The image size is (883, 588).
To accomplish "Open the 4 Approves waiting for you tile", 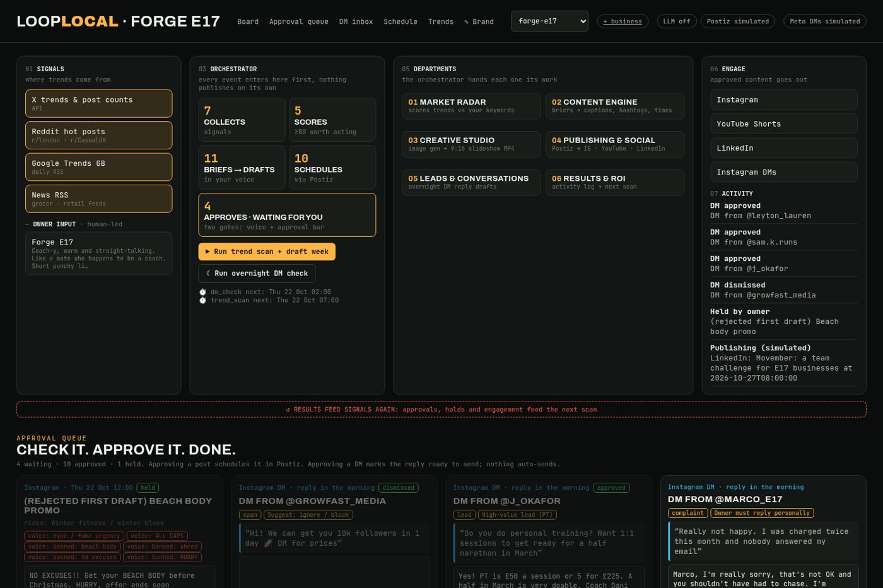I will tap(287, 215).
